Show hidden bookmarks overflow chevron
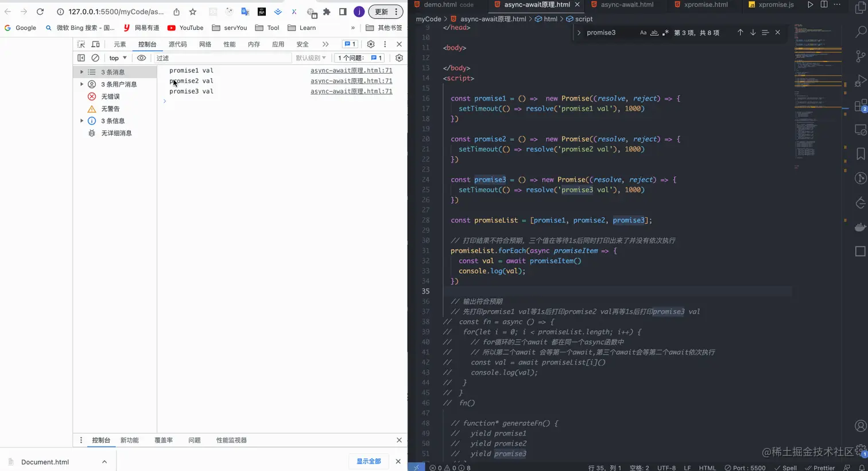Image resolution: width=868 pixels, height=471 pixels. coord(353,28)
